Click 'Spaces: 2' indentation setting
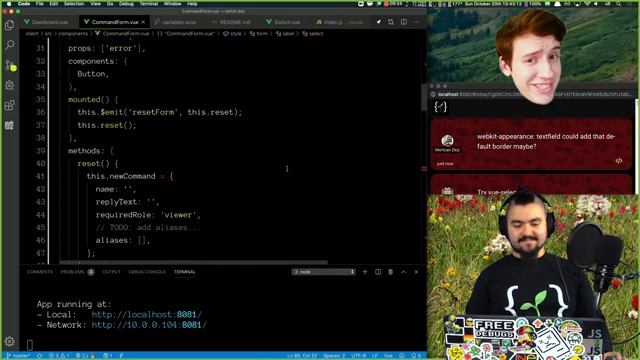 click(334, 356)
